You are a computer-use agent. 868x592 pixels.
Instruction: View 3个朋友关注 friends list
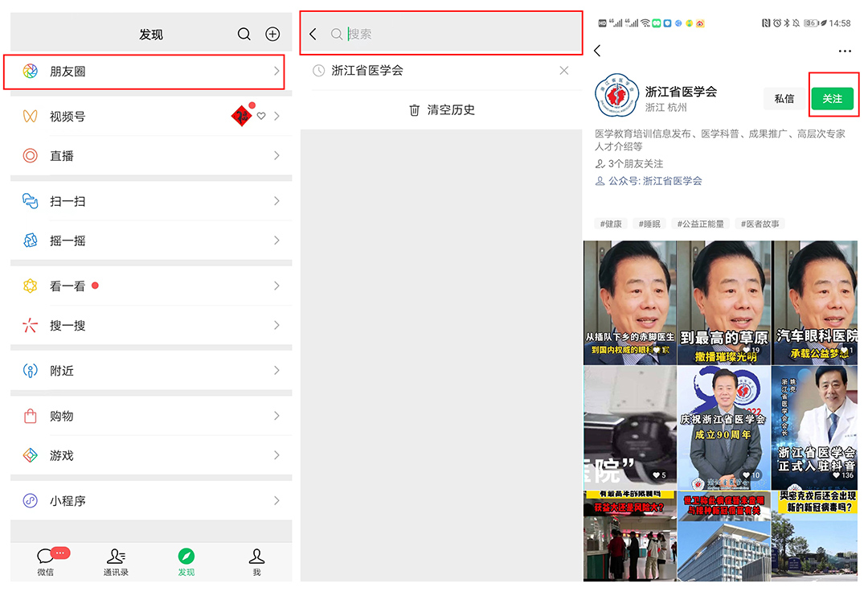629,164
